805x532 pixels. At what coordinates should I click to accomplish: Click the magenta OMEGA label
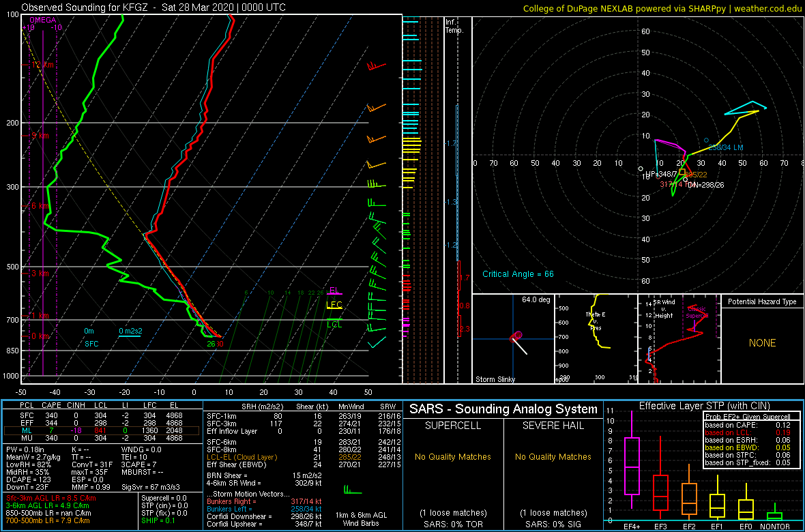coord(41,20)
